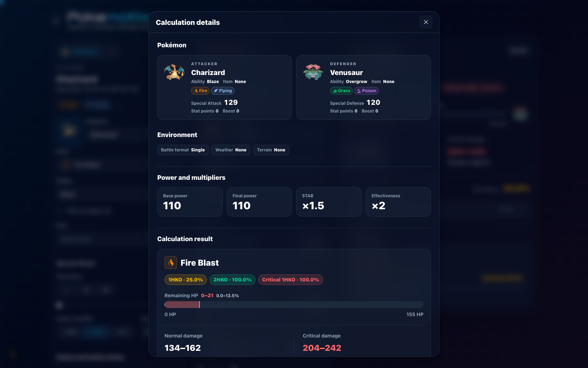588x368 pixels.
Task: Click the 1HKO 25.0% badge
Action: coord(185,280)
